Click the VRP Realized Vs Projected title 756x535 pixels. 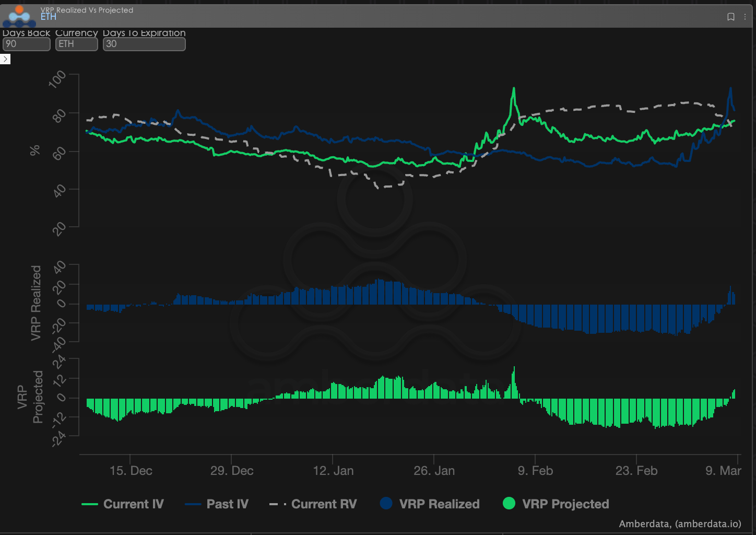click(87, 10)
